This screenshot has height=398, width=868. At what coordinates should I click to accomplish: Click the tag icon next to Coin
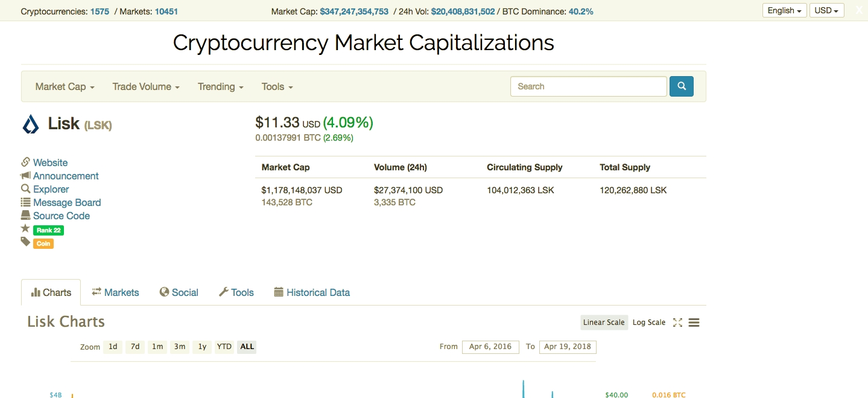pos(25,242)
